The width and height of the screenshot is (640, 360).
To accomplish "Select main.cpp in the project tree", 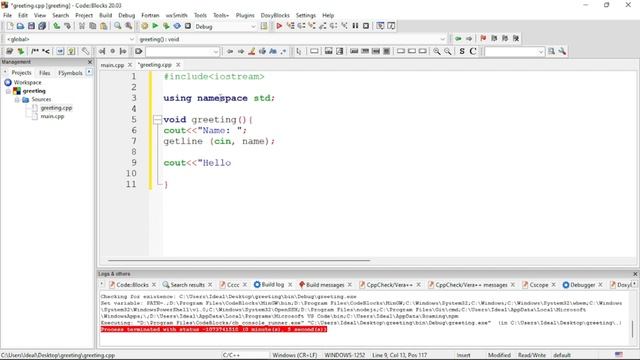I will click(52, 117).
